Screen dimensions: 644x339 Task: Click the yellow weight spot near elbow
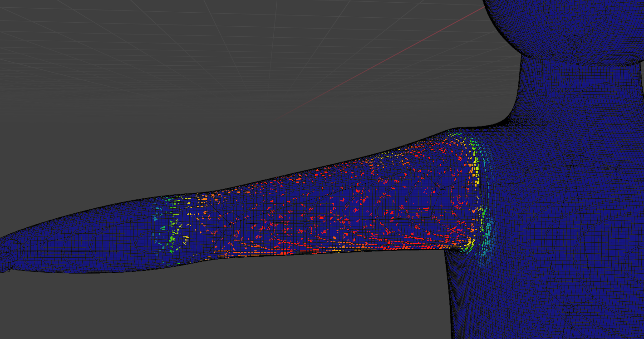click(x=186, y=238)
